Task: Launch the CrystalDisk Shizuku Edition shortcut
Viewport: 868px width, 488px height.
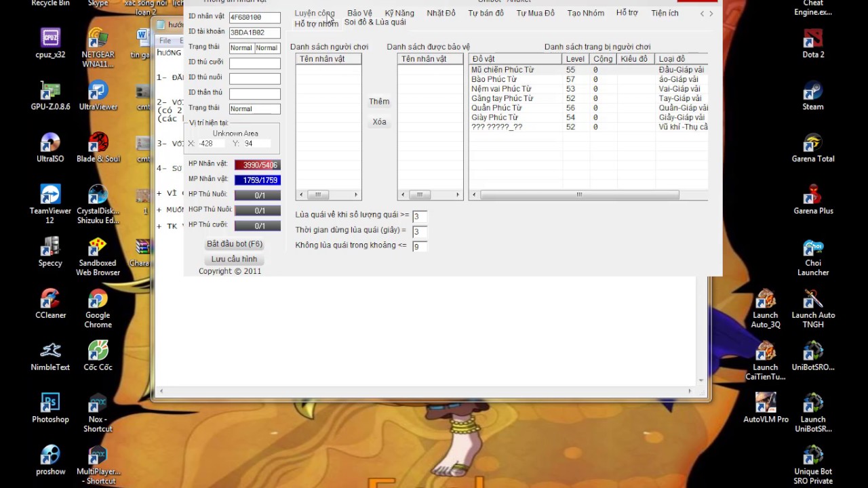Action: tap(98, 204)
